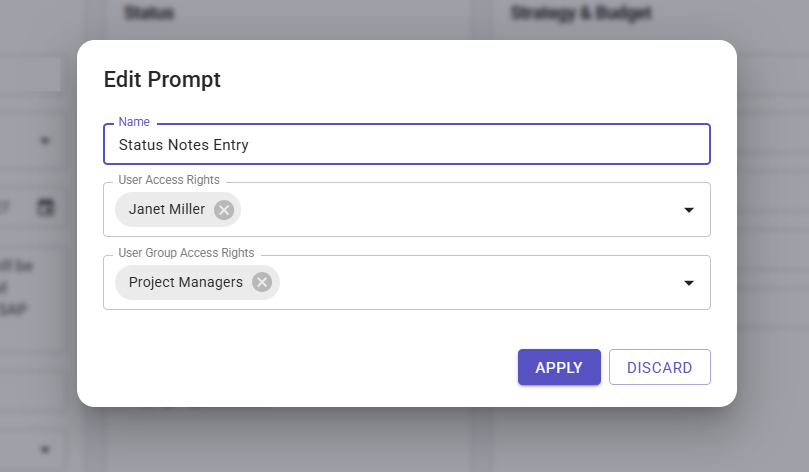Expand the User Group Access Rights dropdown arrow
This screenshot has height=472, width=809.
point(689,283)
